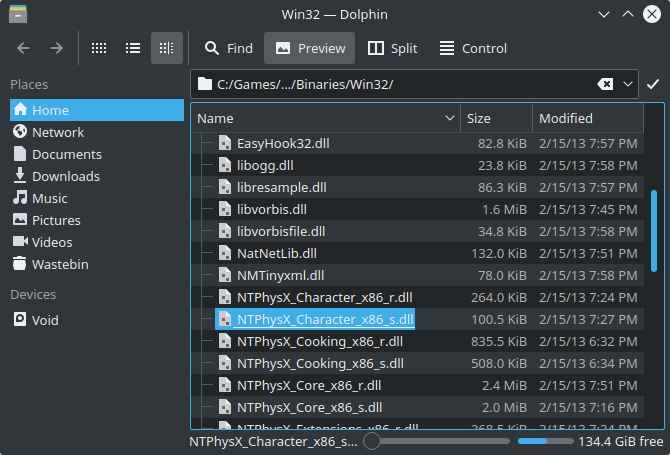Image resolution: width=670 pixels, height=455 pixels.
Task: Sort by Name column header
Action: click(x=326, y=118)
